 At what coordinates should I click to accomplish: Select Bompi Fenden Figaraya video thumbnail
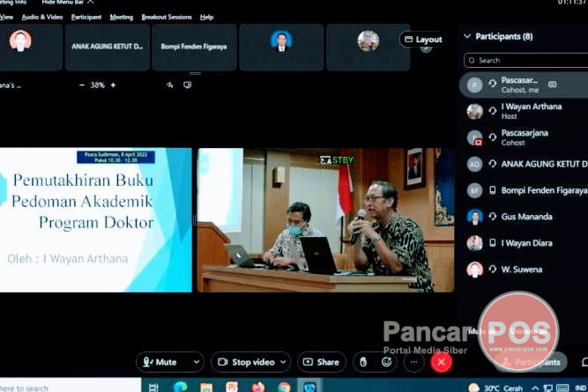pos(194,47)
